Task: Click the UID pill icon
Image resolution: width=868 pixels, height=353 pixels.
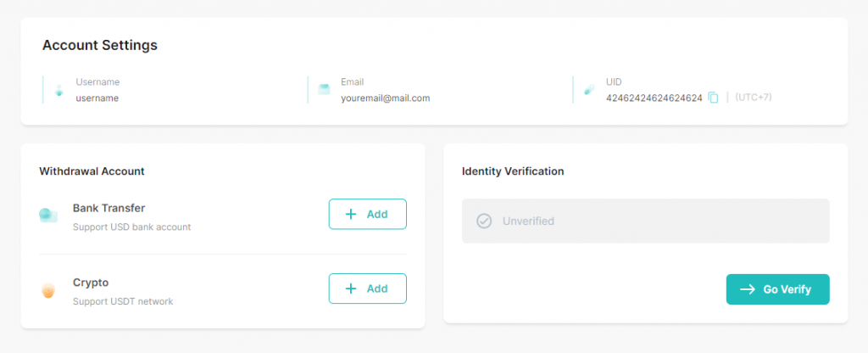Action: (589, 90)
